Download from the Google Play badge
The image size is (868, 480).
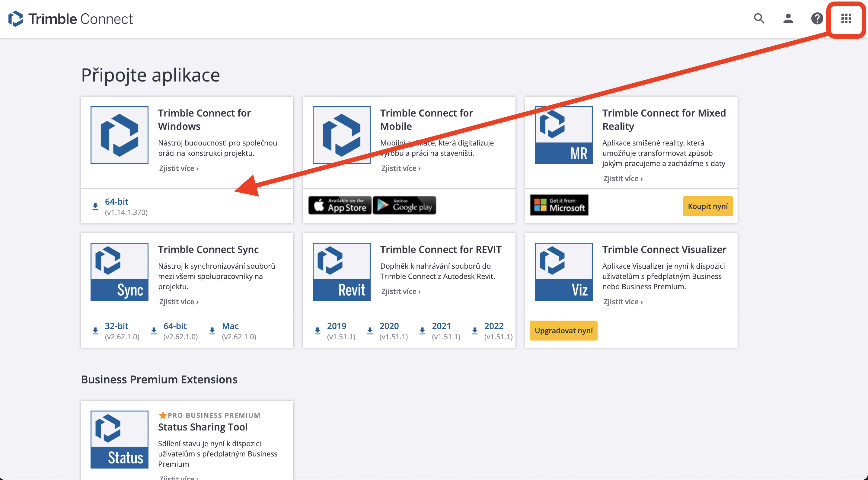(x=404, y=205)
